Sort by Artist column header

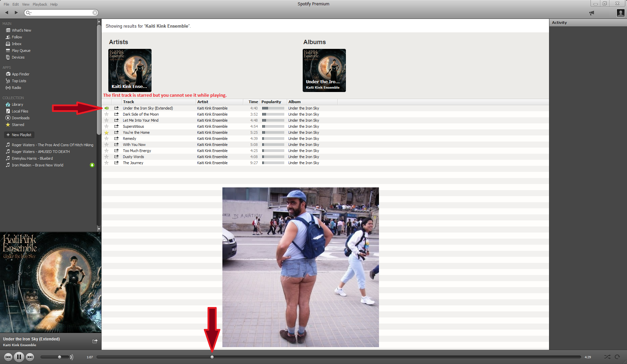coord(219,102)
